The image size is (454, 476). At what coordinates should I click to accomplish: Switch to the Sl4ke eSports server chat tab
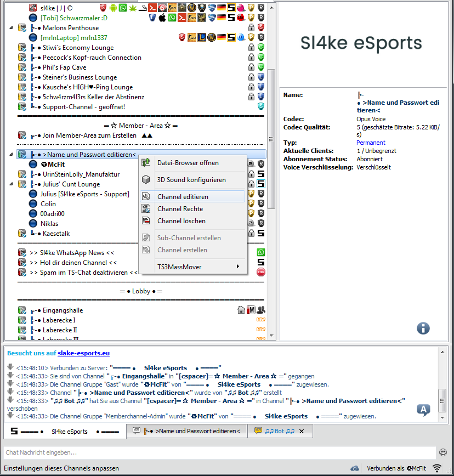click(x=65, y=432)
